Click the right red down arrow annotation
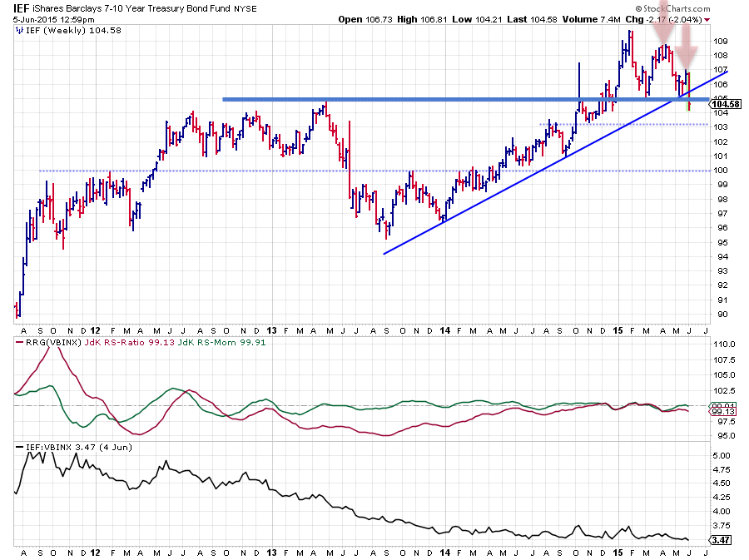Image resolution: width=749 pixels, height=560 pixels. pos(686,47)
